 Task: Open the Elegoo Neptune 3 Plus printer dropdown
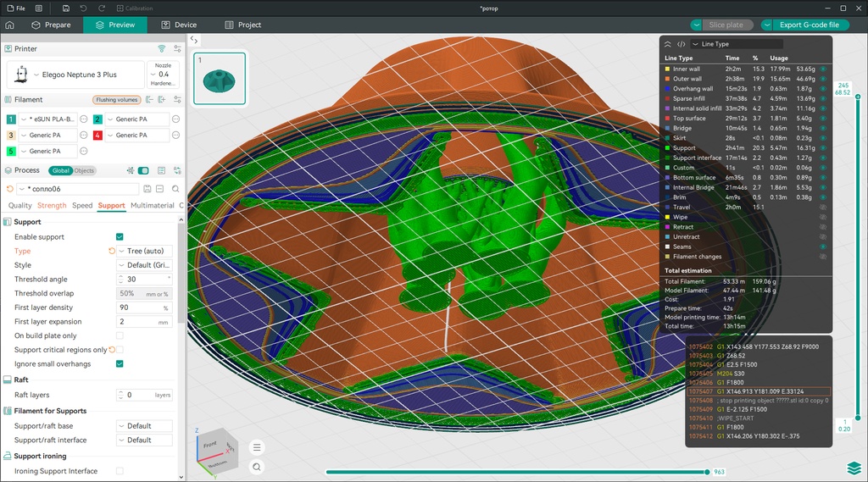pyautogui.click(x=75, y=75)
